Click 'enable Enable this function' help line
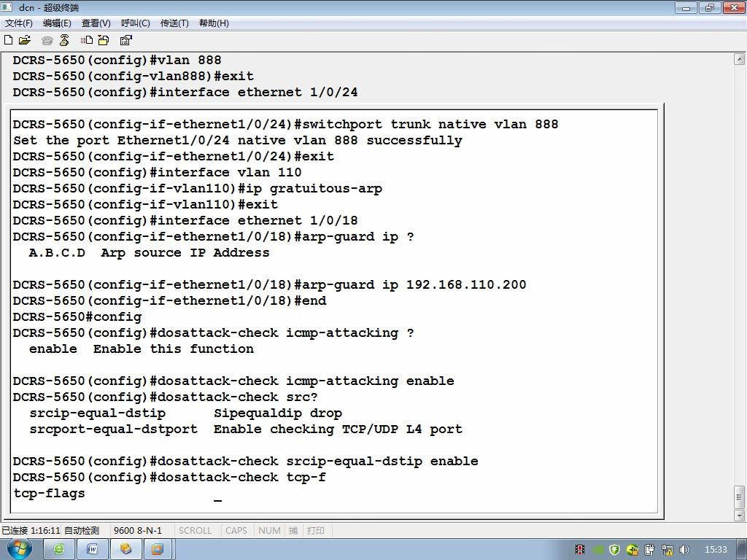The height and width of the screenshot is (560, 747). (142, 349)
